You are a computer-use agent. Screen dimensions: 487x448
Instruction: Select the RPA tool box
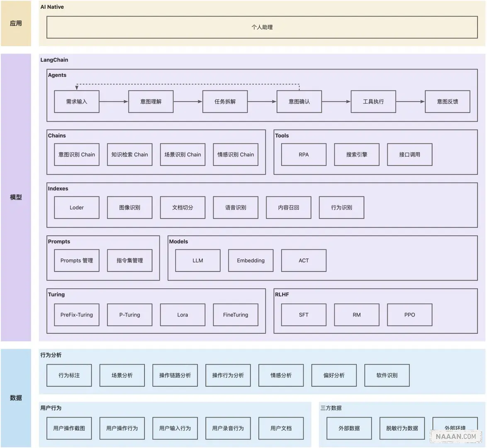(x=304, y=155)
